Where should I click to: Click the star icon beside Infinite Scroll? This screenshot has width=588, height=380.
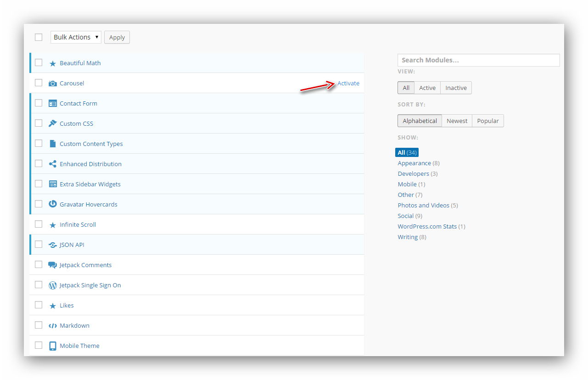[53, 225]
